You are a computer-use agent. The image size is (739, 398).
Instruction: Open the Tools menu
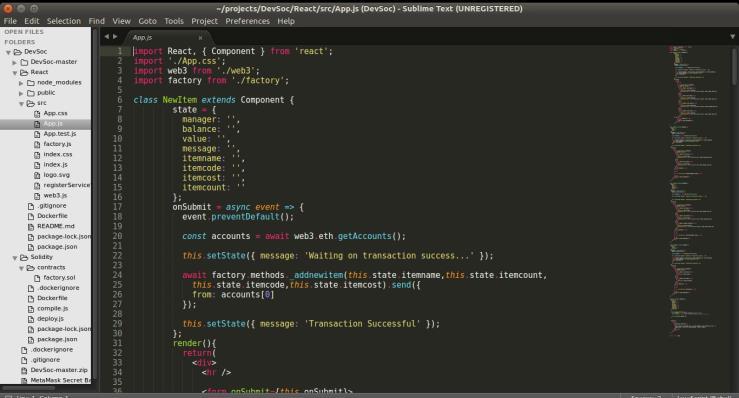pyautogui.click(x=174, y=21)
